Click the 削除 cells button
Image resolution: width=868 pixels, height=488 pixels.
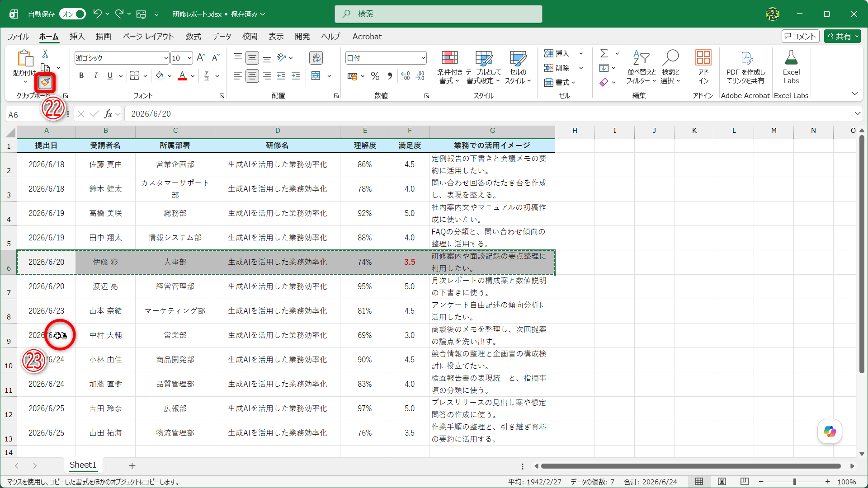pos(557,68)
